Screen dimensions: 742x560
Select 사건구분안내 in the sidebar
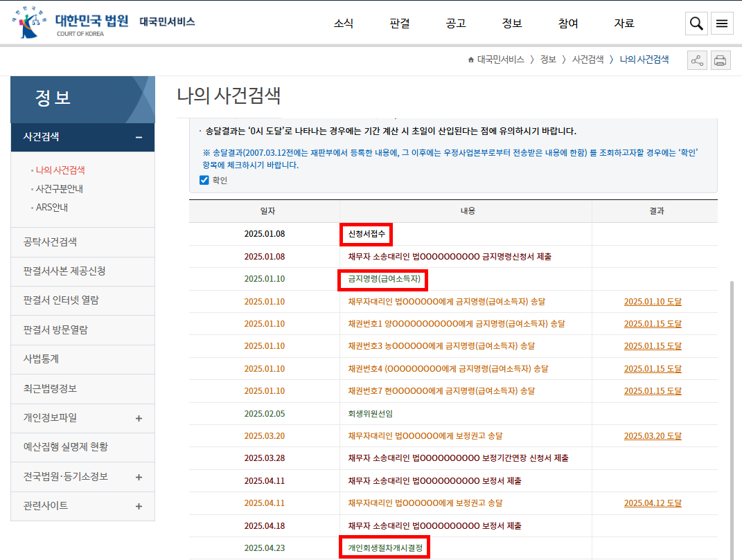pos(60,188)
